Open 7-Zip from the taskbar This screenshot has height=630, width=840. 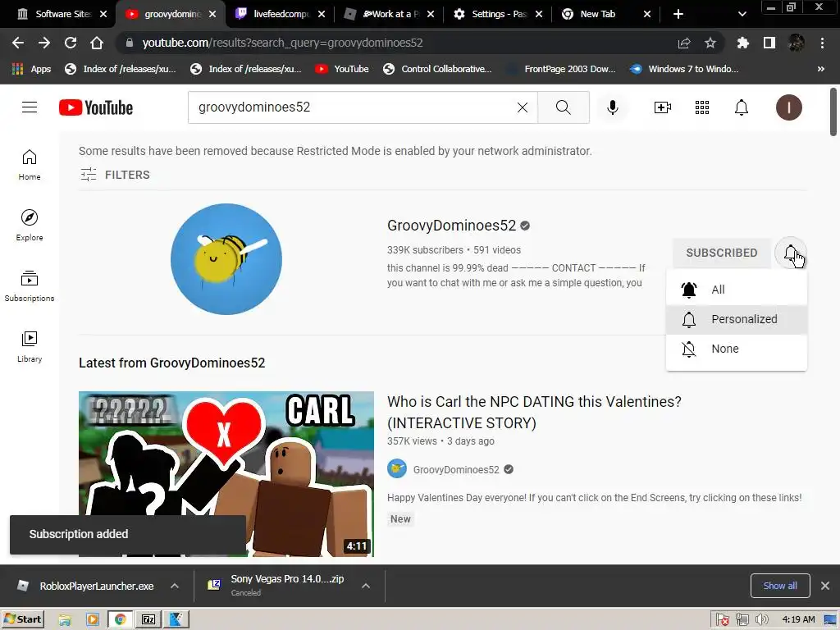coord(148,620)
